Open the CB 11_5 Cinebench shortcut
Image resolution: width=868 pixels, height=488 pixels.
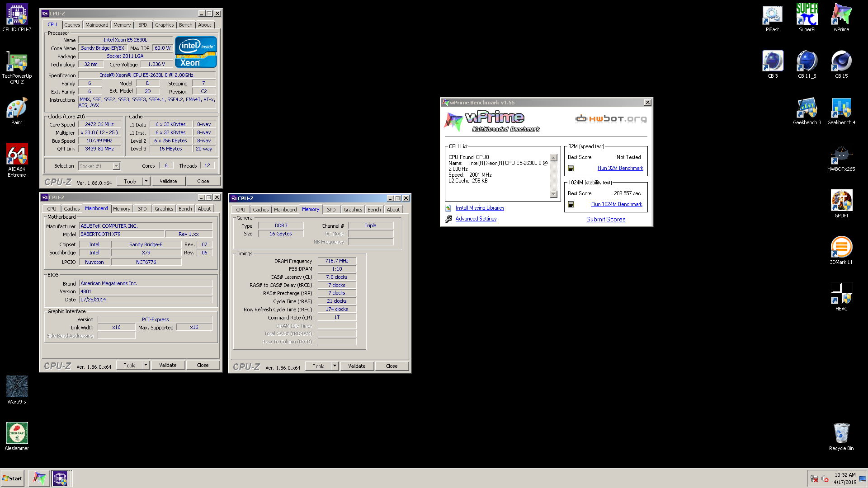coord(807,65)
